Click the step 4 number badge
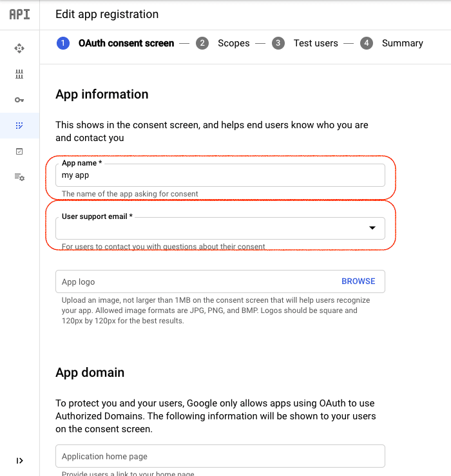451x476 pixels. click(367, 43)
